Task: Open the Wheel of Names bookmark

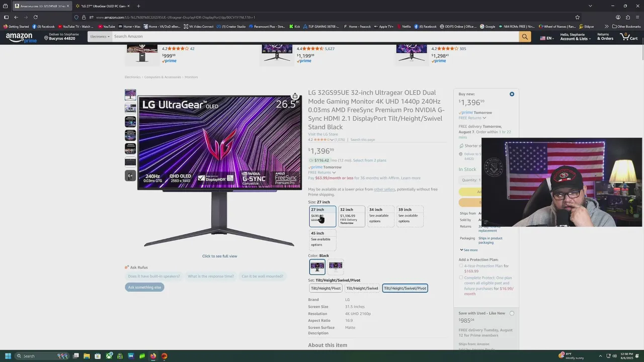Action: 557,27
